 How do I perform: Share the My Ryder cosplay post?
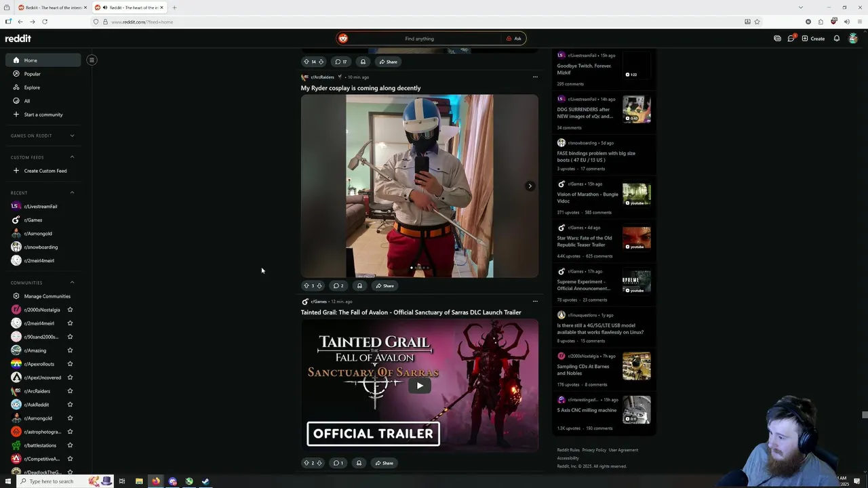384,285
